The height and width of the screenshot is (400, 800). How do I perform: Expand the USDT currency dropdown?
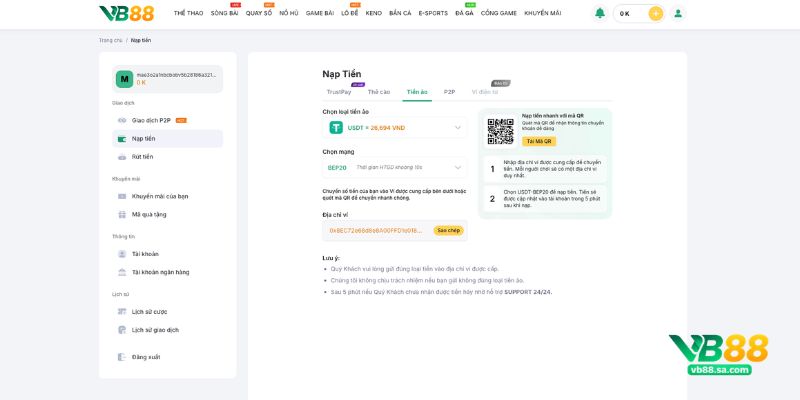click(395, 128)
